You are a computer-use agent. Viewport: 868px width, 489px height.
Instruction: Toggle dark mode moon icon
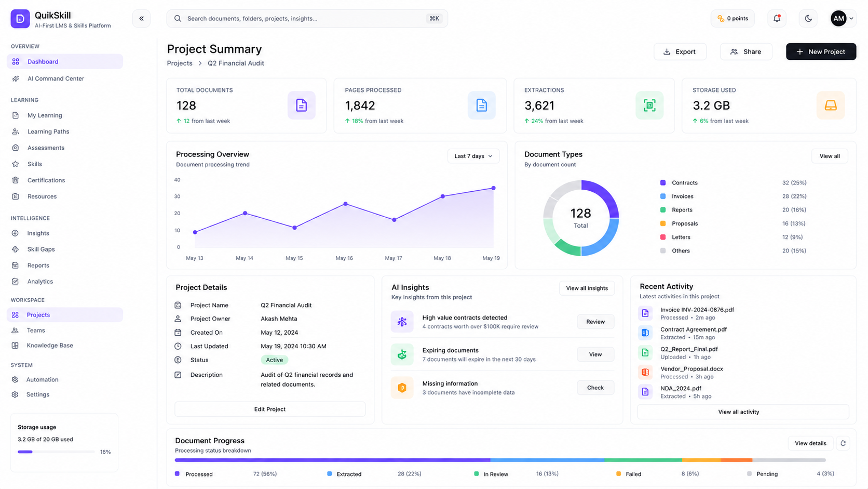(808, 19)
